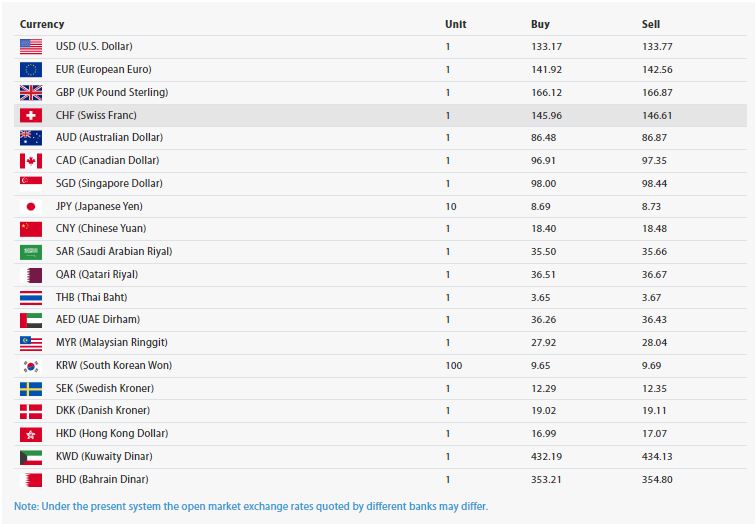Click the Swedish Kroner flag icon
This screenshot has width=755, height=524.
pyautogui.click(x=30, y=388)
